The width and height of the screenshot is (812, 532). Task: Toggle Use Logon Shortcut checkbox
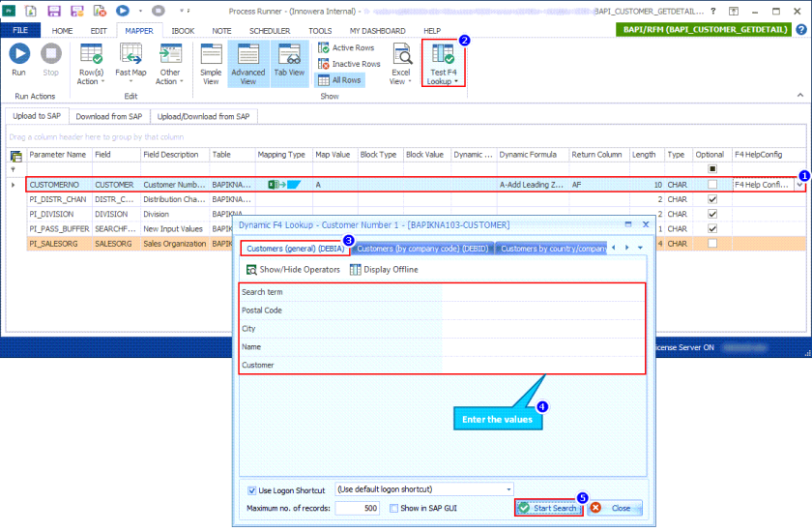coord(251,490)
